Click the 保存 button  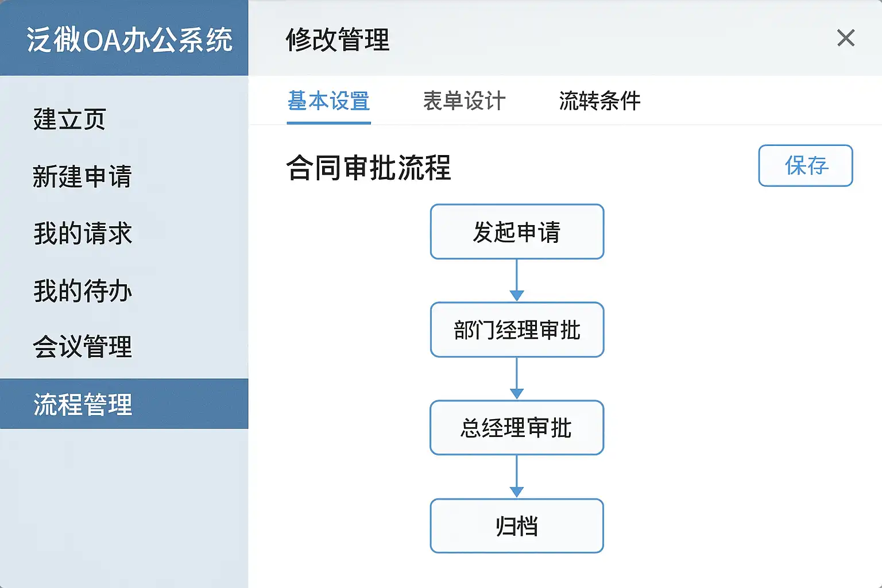tap(805, 166)
